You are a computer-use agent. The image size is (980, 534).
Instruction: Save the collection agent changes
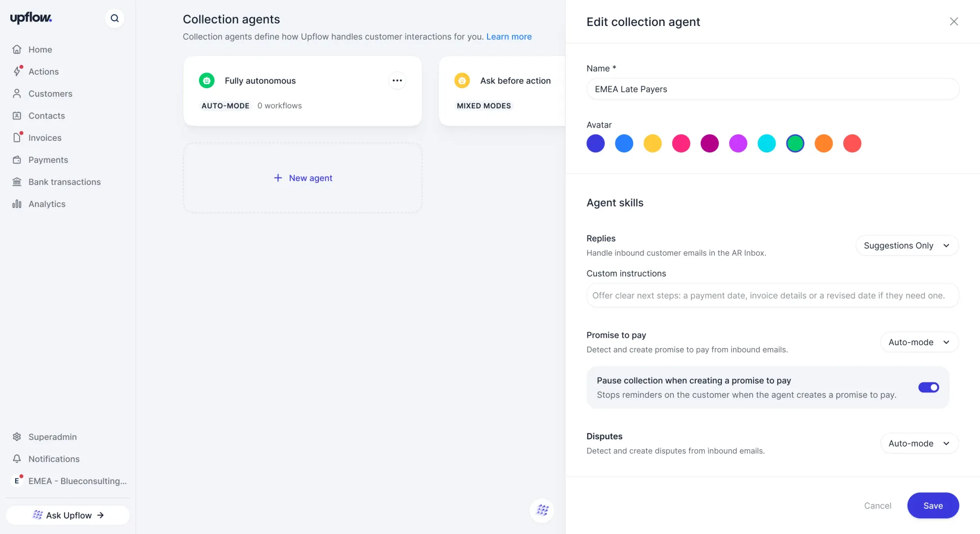coord(933,506)
